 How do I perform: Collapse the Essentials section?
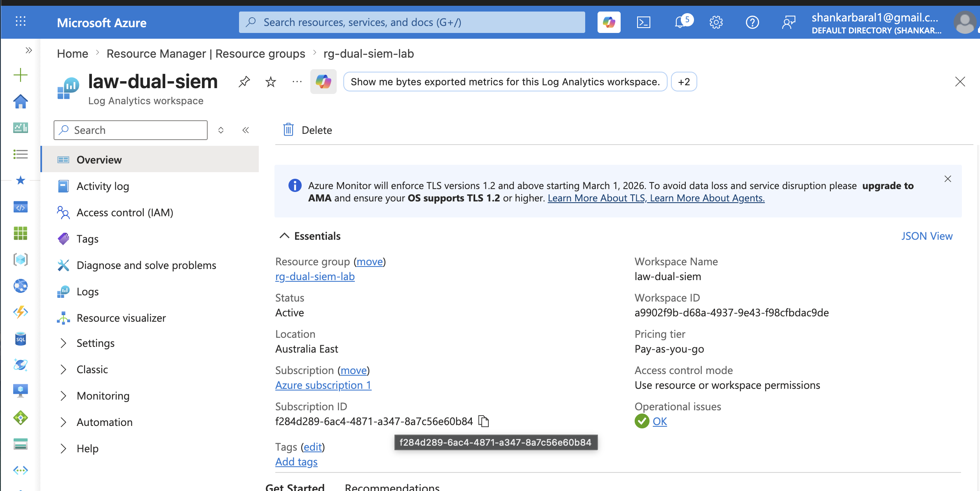[x=310, y=236]
